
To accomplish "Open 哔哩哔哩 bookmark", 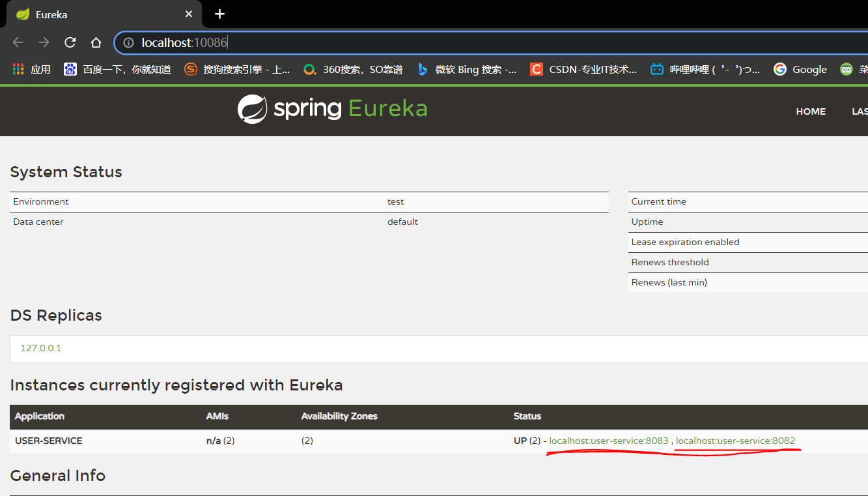I will click(x=705, y=69).
